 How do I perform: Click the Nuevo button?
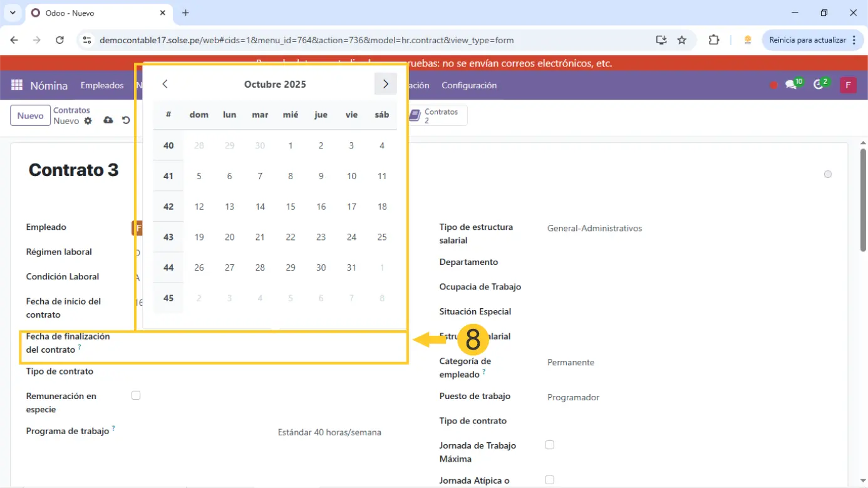pos(30,116)
